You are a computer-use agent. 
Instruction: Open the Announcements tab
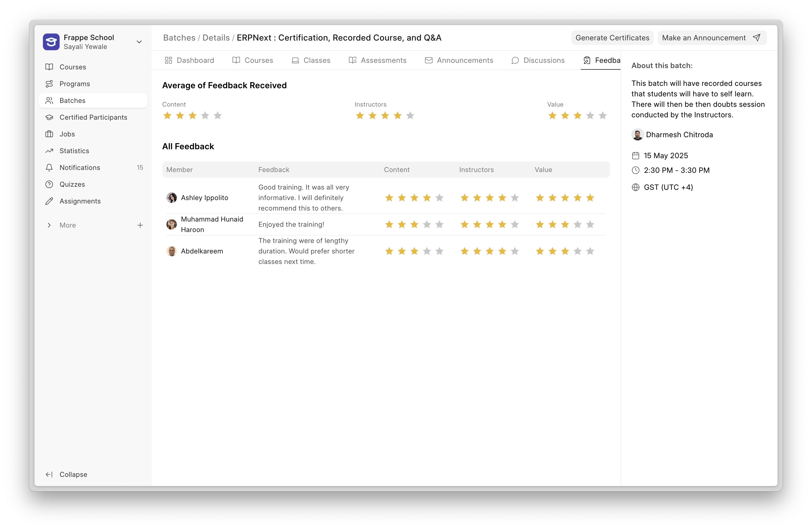click(x=459, y=60)
